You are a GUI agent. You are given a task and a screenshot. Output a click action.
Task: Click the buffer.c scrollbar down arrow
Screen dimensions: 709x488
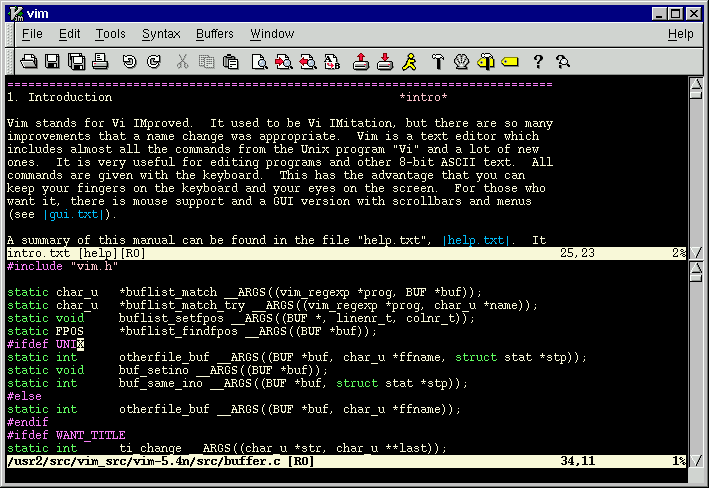pyautogui.click(x=696, y=461)
